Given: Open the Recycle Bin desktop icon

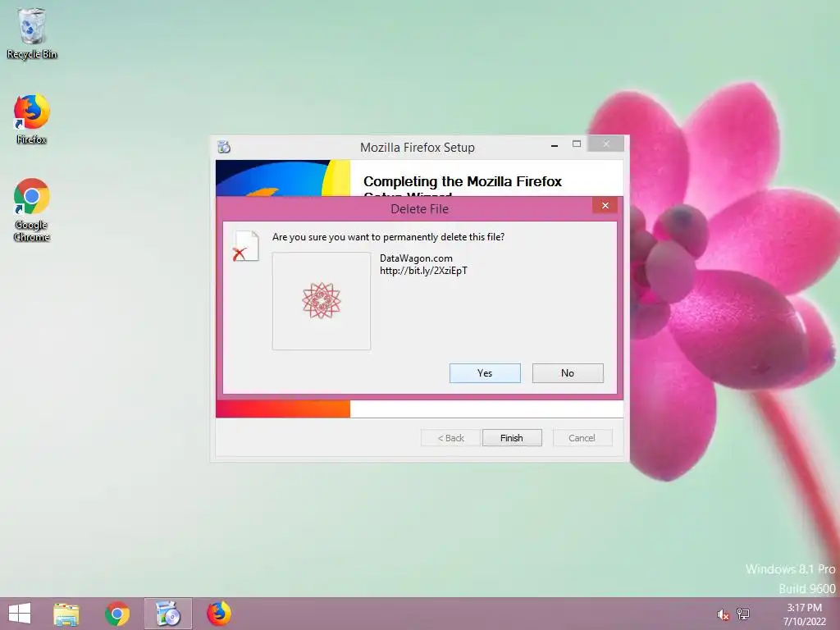Looking at the screenshot, I should click(x=32, y=33).
